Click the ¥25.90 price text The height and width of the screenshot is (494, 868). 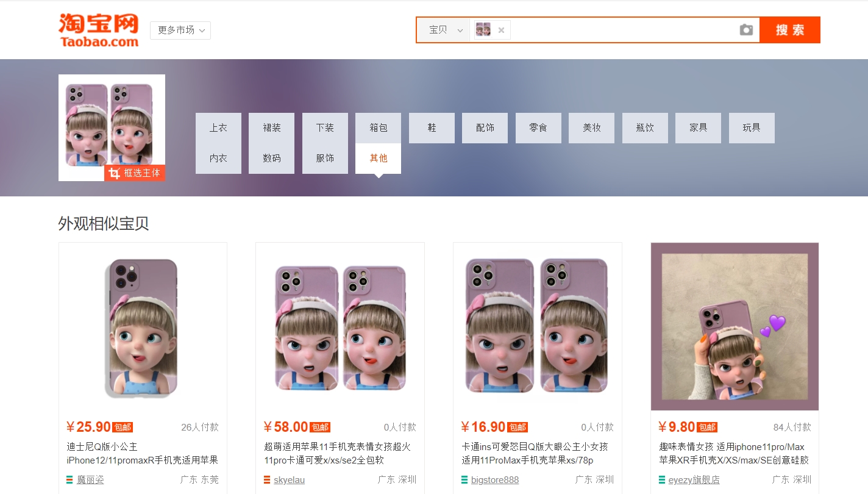point(89,427)
